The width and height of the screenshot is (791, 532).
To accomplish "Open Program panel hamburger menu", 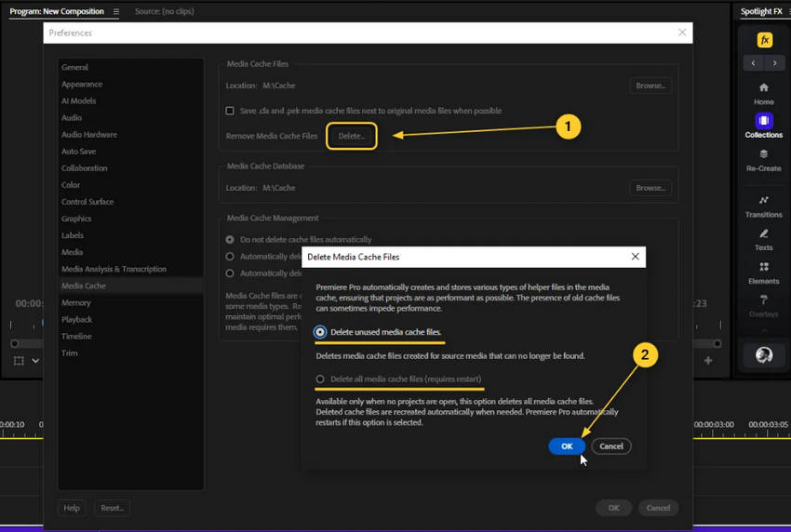I will 116,11.
